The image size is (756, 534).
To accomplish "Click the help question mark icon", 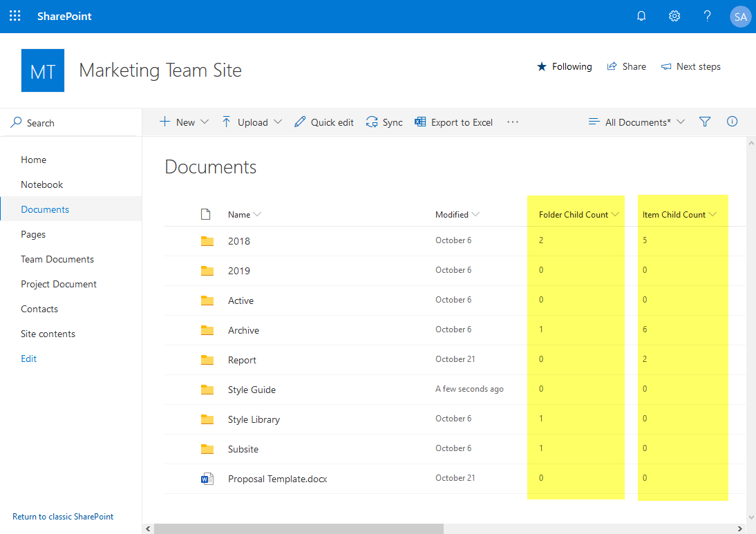I will point(707,15).
